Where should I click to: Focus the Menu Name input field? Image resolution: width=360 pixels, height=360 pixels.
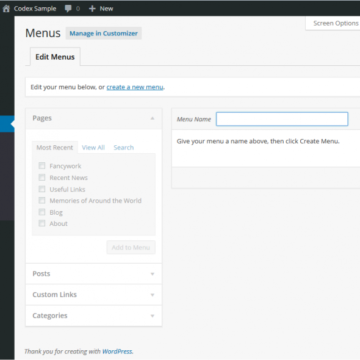pyautogui.click(x=282, y=119)
